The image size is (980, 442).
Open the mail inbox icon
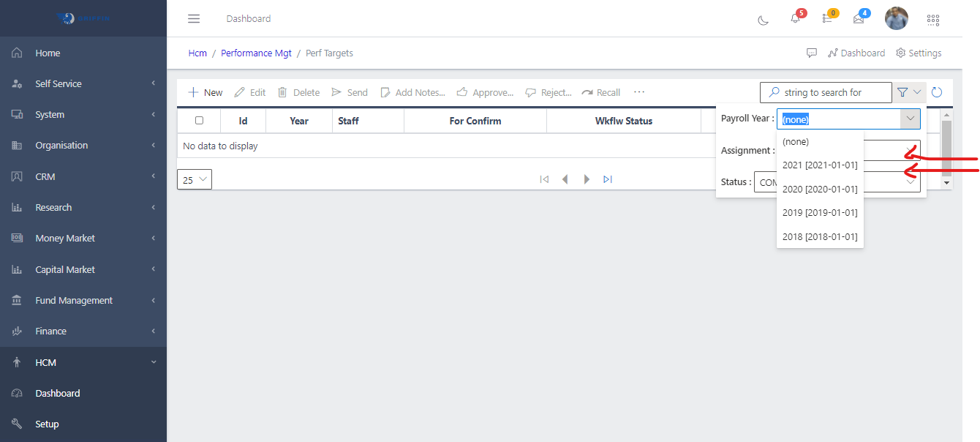click(859, 19)
